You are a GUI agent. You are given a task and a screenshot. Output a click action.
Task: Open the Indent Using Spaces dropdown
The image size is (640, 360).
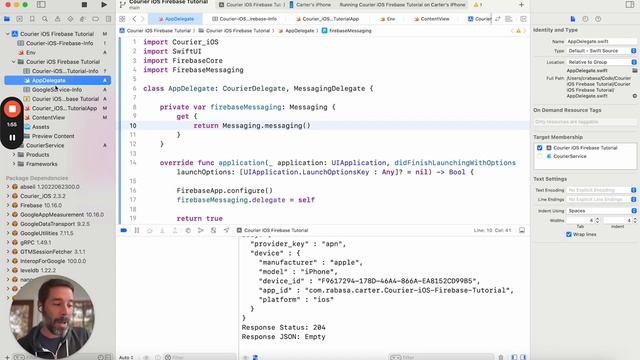[x=601, y=211]
